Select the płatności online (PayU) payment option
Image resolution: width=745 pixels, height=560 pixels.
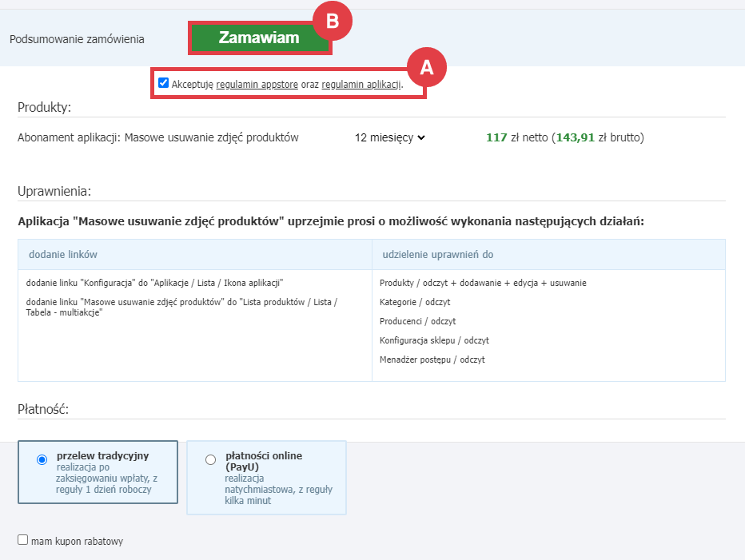pyautogui.click(x=210, y=459)
